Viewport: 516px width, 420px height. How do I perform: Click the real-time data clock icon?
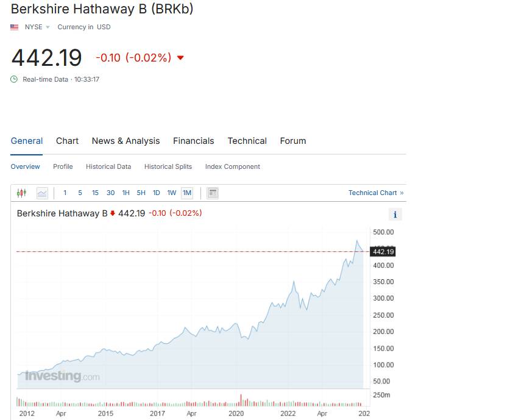point(13,79)
